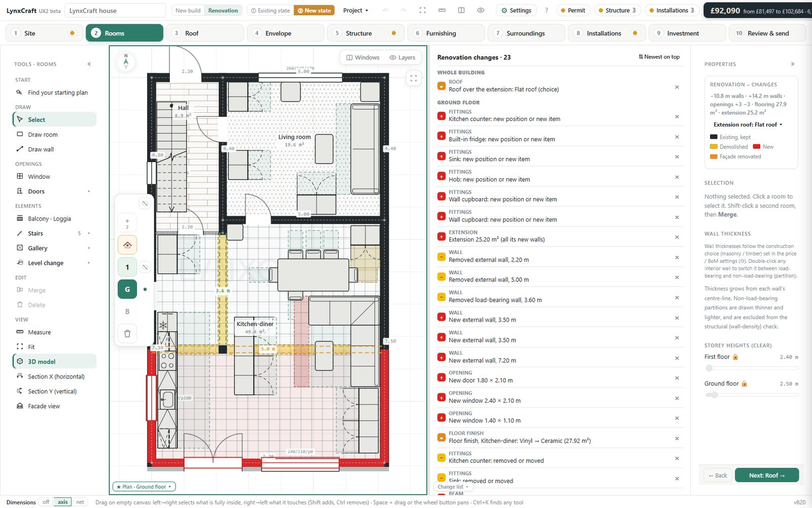
Task: Select the Balcony · Loggia element
Action: (54, 219)
